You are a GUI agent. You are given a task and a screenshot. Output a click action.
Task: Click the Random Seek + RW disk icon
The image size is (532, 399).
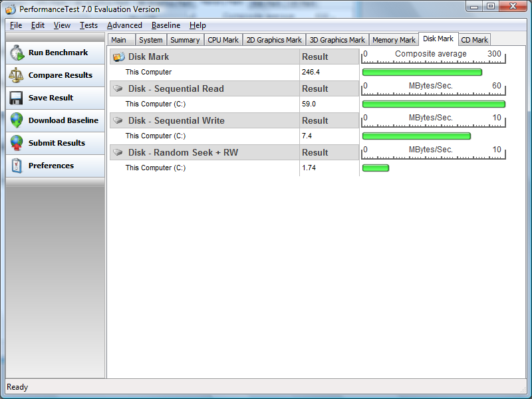click(x=118, y=152)
